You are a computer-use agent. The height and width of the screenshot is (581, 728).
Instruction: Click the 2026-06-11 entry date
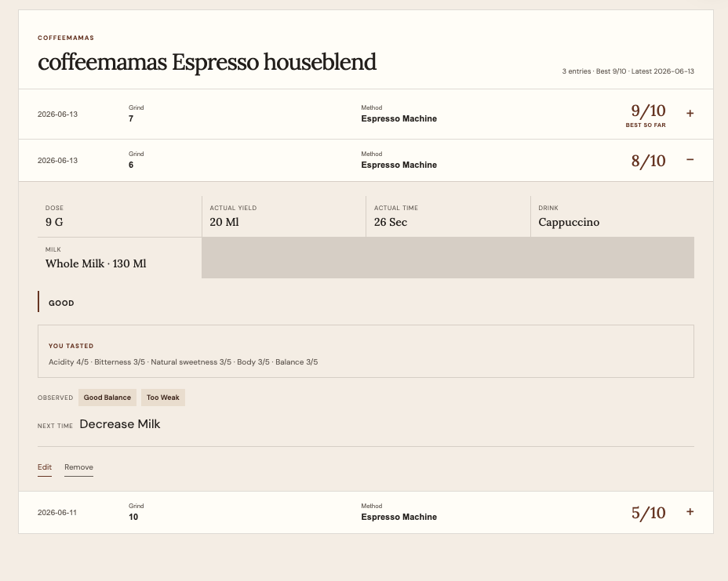click(57, 512)
